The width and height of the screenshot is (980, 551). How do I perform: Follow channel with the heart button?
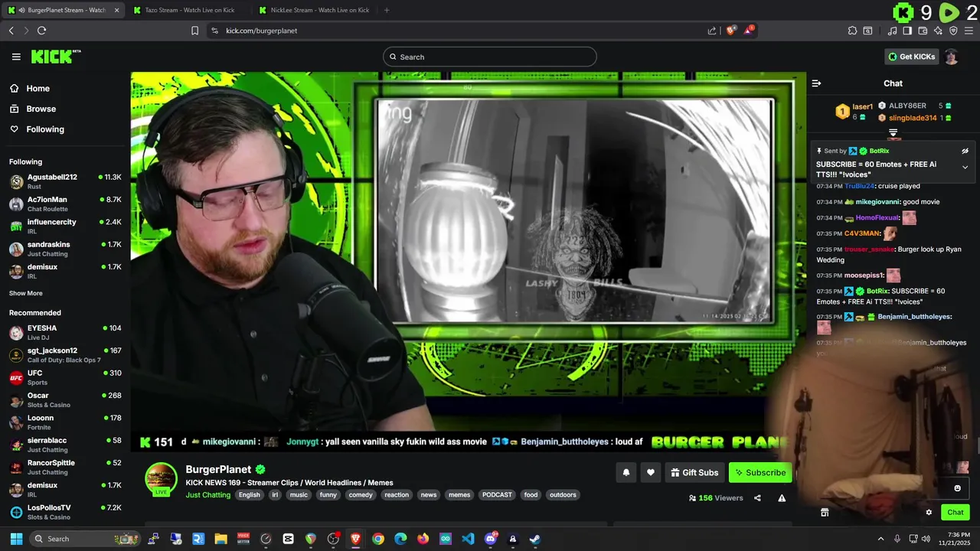pyautogui.click(x=651, y=473)
